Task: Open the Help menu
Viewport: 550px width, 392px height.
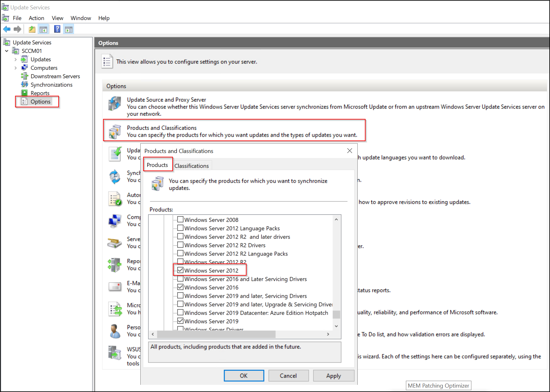Action: coord(104,18)
